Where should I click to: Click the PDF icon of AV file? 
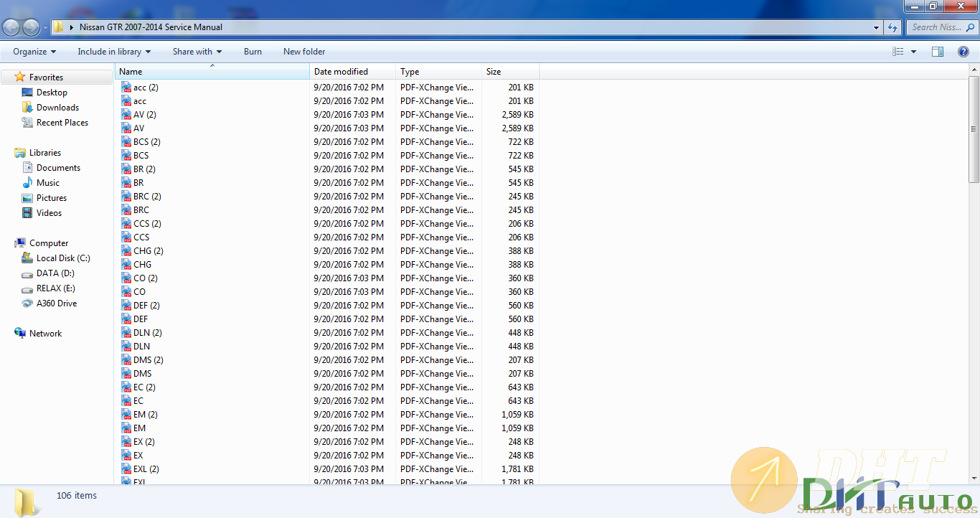pos(126,128)
